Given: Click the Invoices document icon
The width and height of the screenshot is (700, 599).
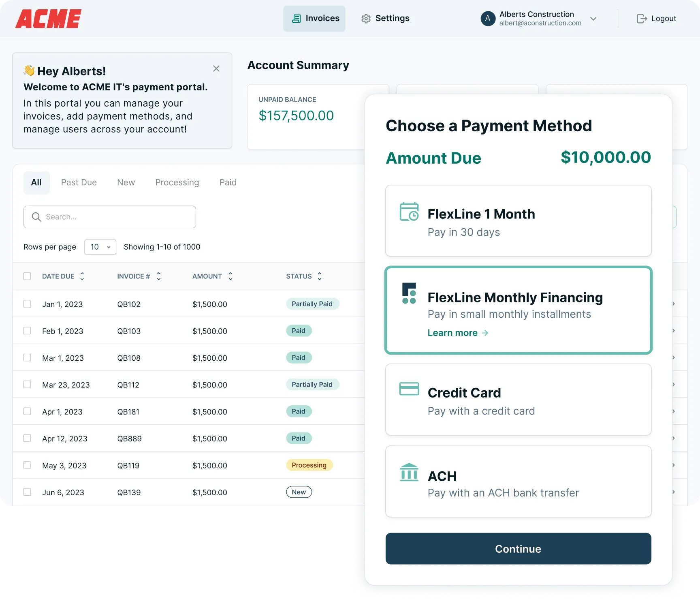Looking at the screenshot, I should coord(295,18).
